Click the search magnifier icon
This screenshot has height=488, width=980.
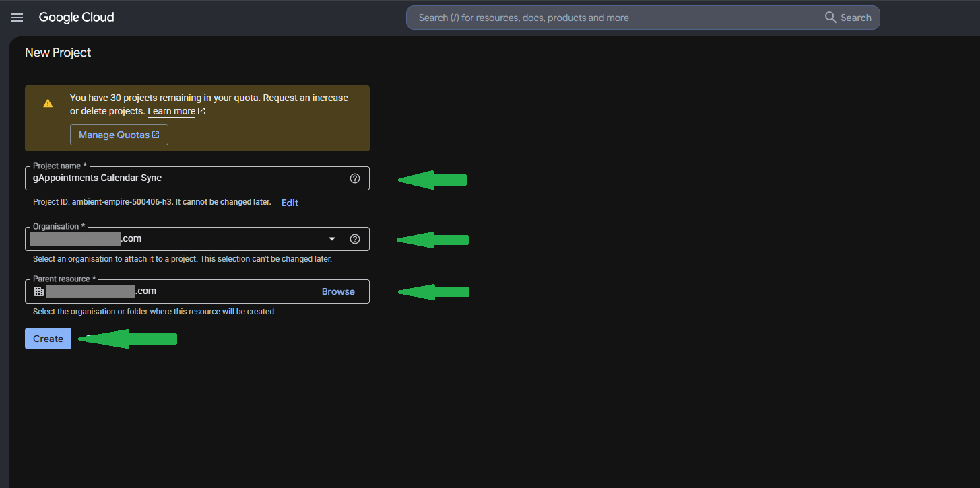pyautogui.click(x=831, y=18)
